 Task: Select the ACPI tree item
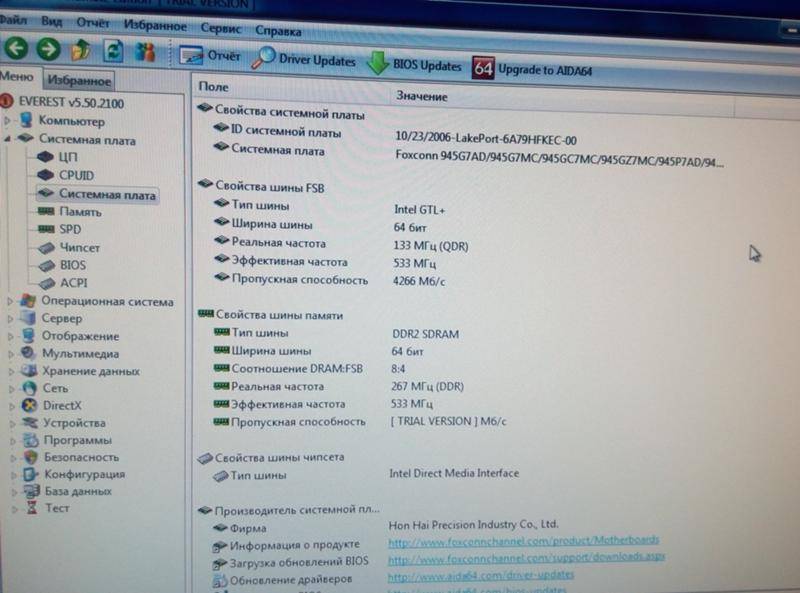coord(73,283)
